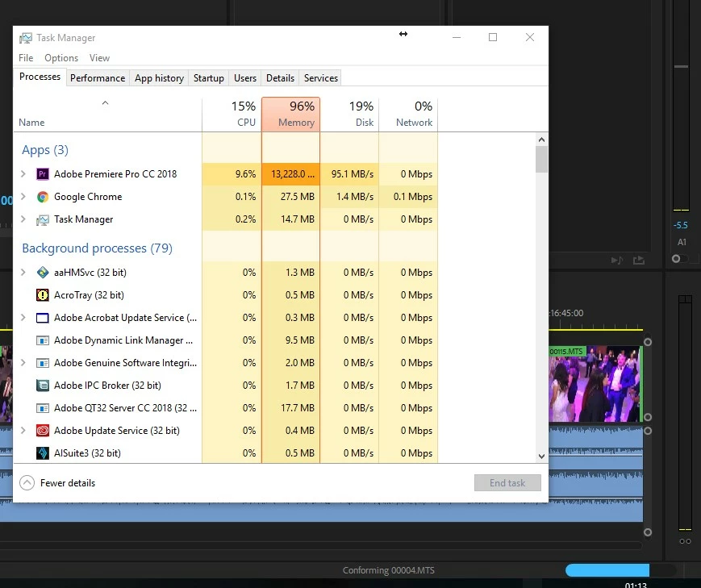Expand the Google Chrome process group
701x588 pixels.
pos(23,197)
